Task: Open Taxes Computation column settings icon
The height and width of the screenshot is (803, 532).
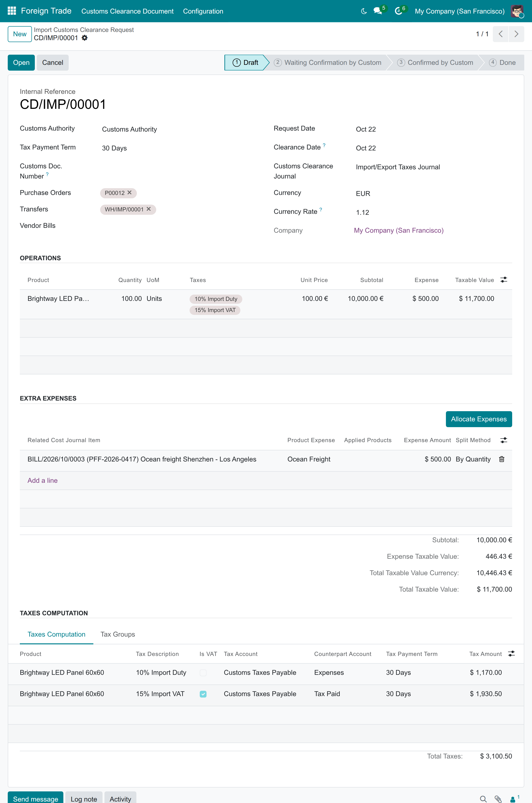Action: pyautogui.click(x=511, y=654)
